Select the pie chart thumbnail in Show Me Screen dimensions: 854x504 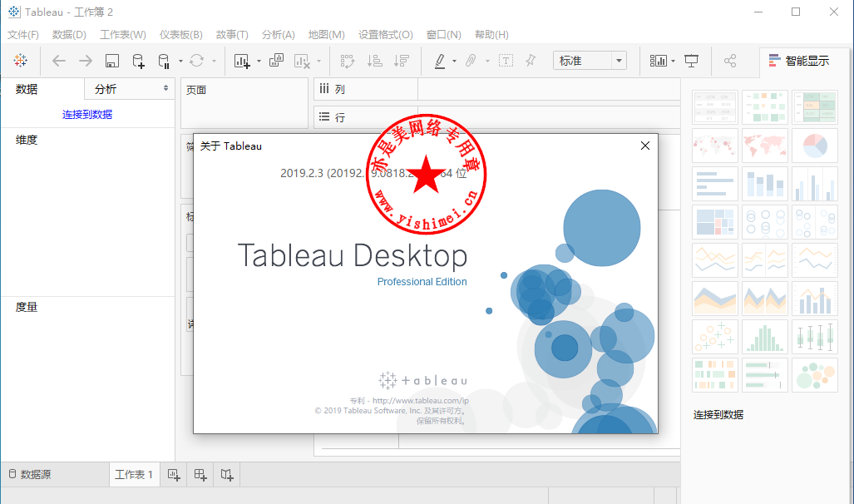(814, 146)
